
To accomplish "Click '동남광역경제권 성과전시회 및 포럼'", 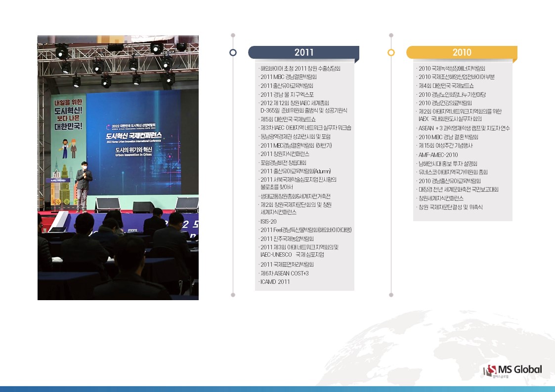I will click(x=296, y=137).
